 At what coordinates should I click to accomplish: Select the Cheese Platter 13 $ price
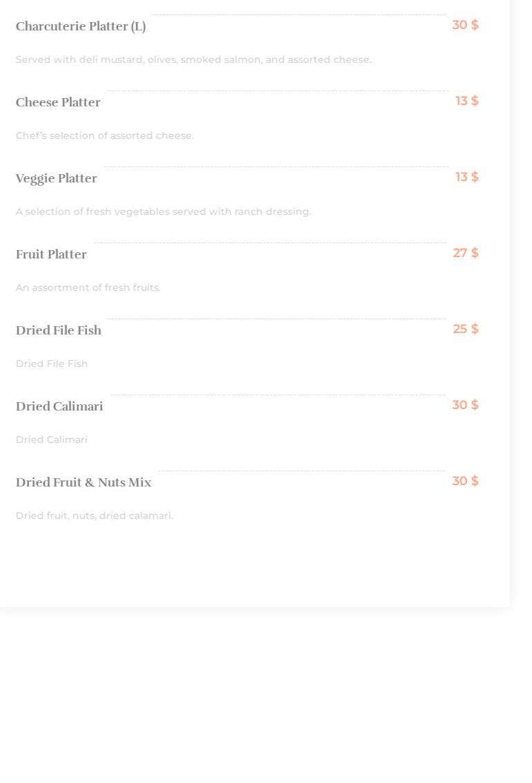pyautogui.click(x=466, y=102)
